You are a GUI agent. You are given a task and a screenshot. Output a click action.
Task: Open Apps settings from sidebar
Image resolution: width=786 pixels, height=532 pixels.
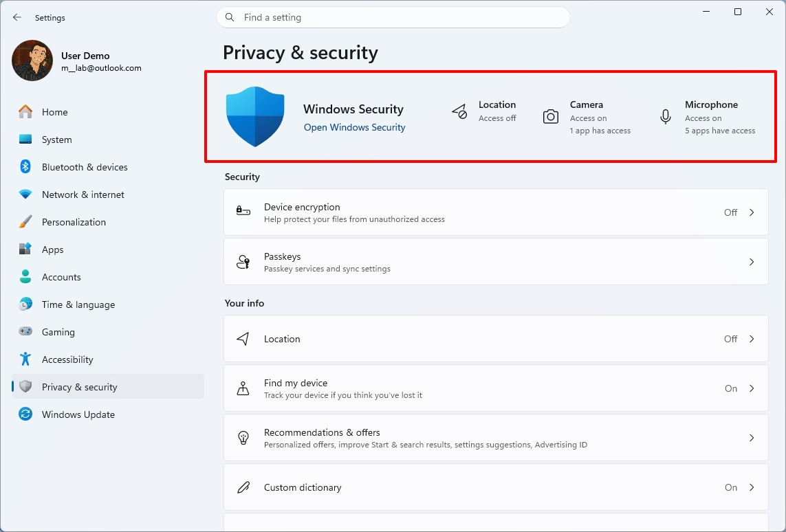click(108, 250)
